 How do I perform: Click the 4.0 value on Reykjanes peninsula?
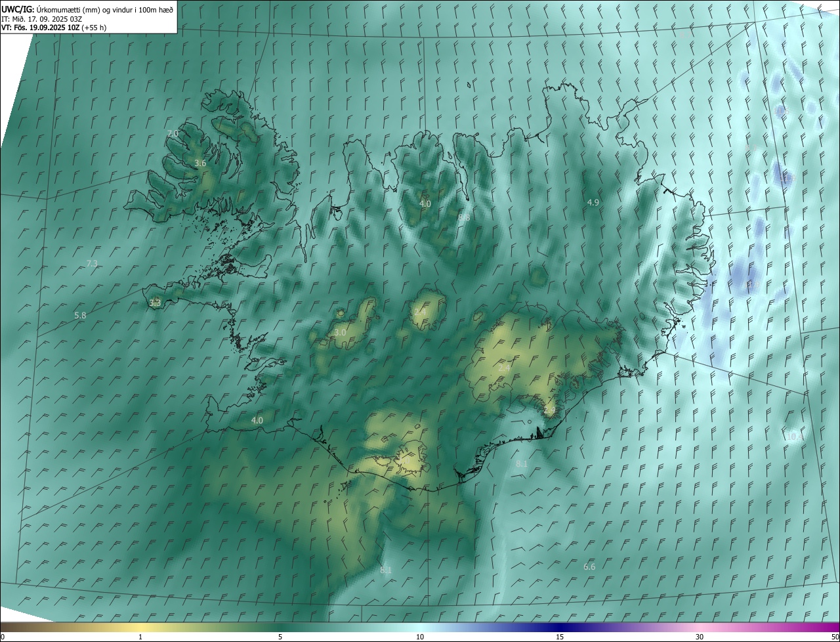257,420
